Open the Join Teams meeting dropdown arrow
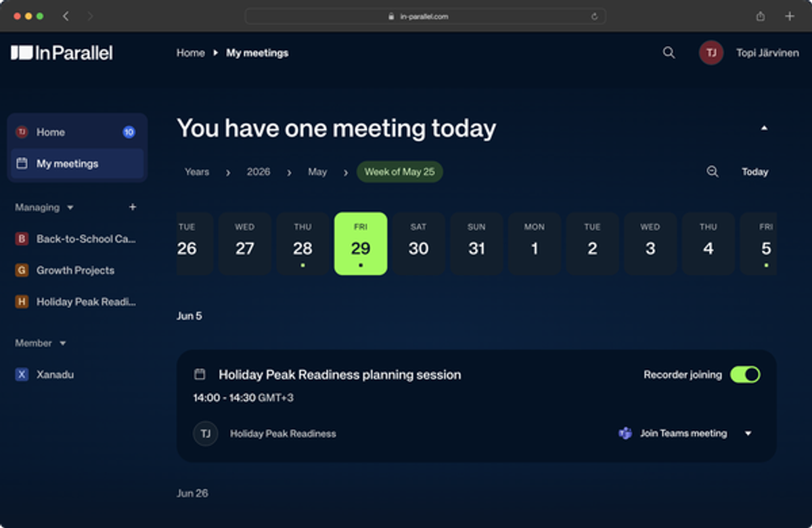The image size is (812, 528). [x=748, y=434]
